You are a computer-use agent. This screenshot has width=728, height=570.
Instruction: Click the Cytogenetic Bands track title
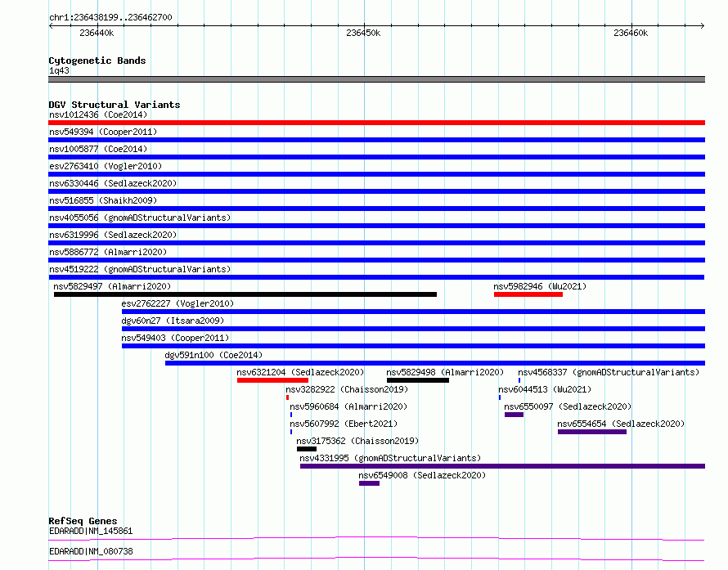click(x=97, y=61)
